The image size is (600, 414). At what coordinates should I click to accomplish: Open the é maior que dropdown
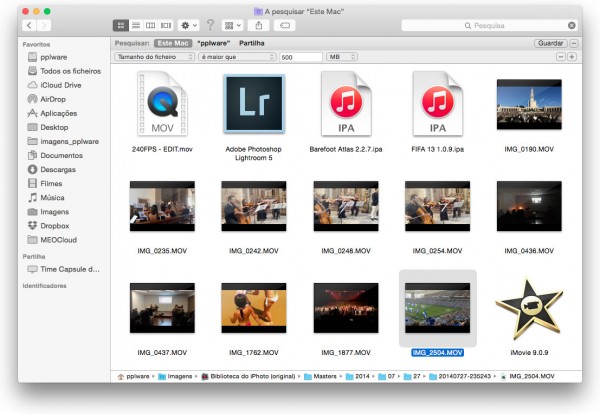(x=237, y=57)
